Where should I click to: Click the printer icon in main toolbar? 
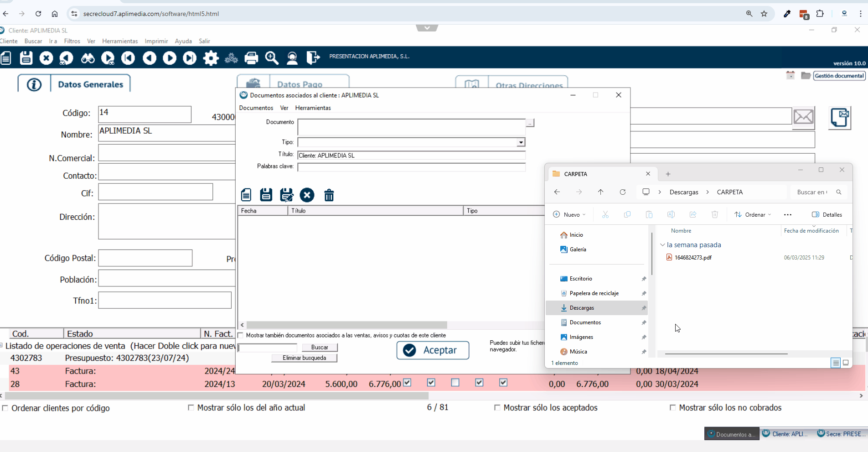coord(251,58)
